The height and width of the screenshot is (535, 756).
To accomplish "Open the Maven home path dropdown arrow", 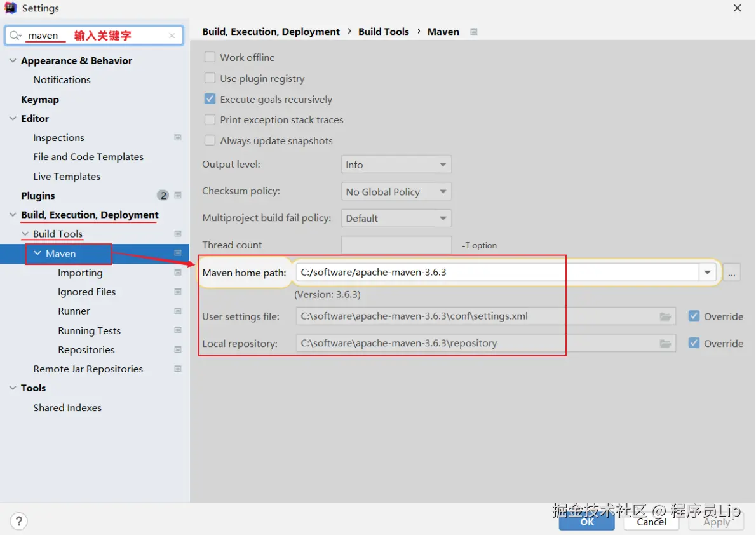I will point(707,272).
